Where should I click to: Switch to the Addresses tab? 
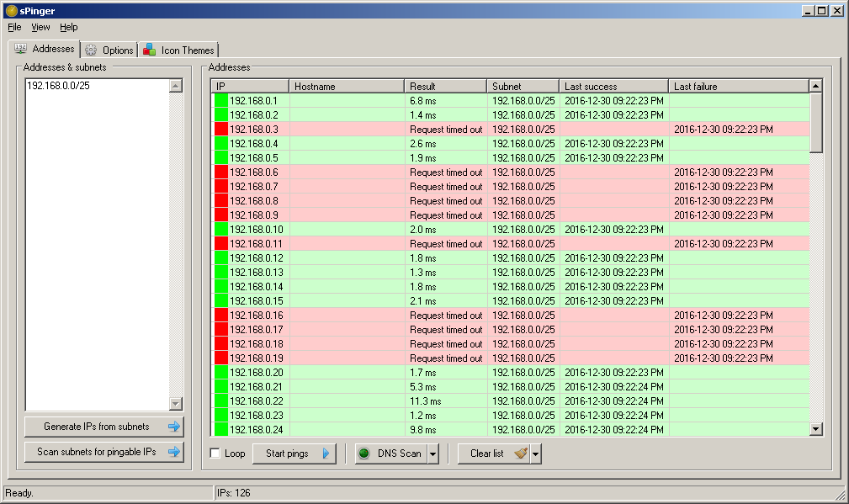tap(45, 49)
